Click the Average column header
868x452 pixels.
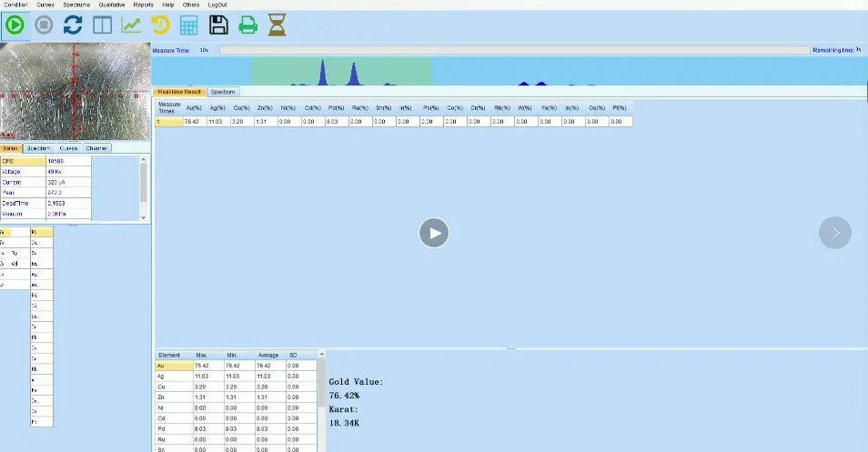coord(267,356)
